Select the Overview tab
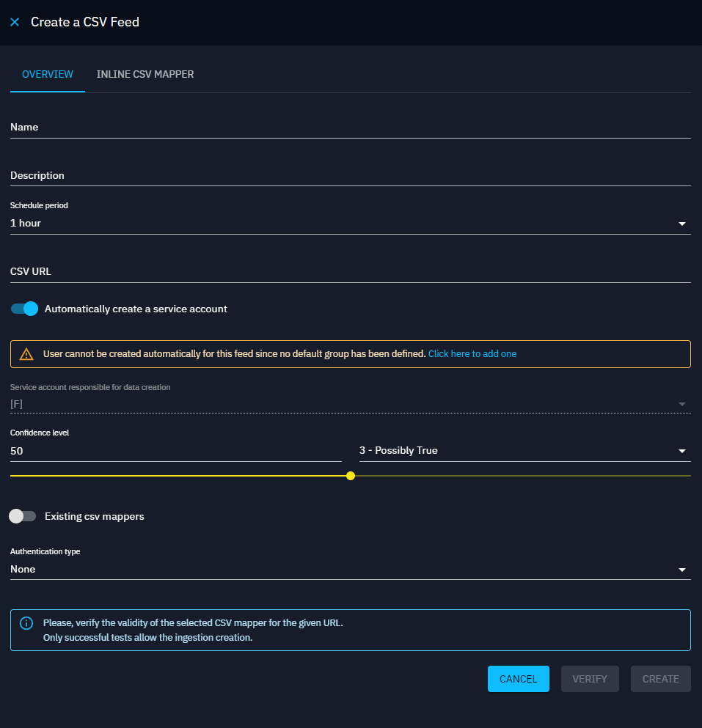 pyautogui.click(x=48, y=74)
